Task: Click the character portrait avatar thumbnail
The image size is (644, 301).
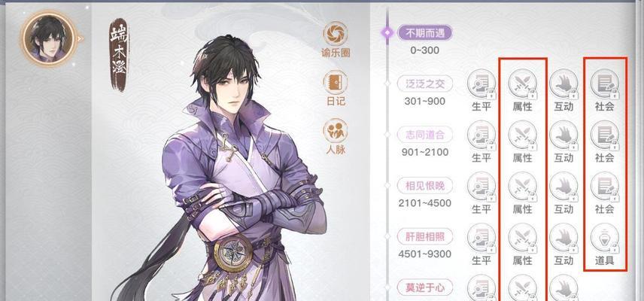Action: pos(48,38)
